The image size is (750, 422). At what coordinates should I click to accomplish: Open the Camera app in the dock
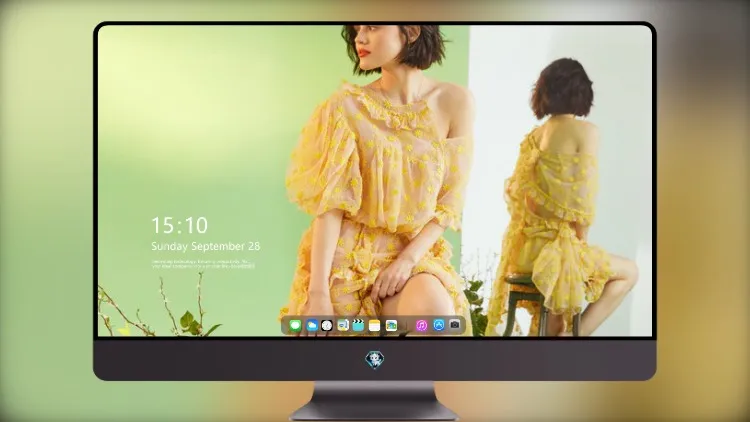(455, 325)
